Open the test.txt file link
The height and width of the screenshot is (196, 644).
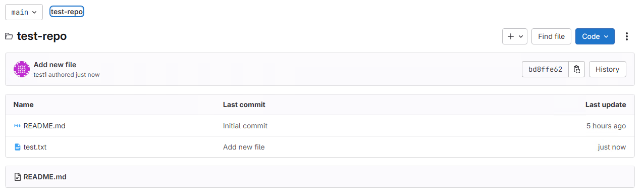pos(35,147)
